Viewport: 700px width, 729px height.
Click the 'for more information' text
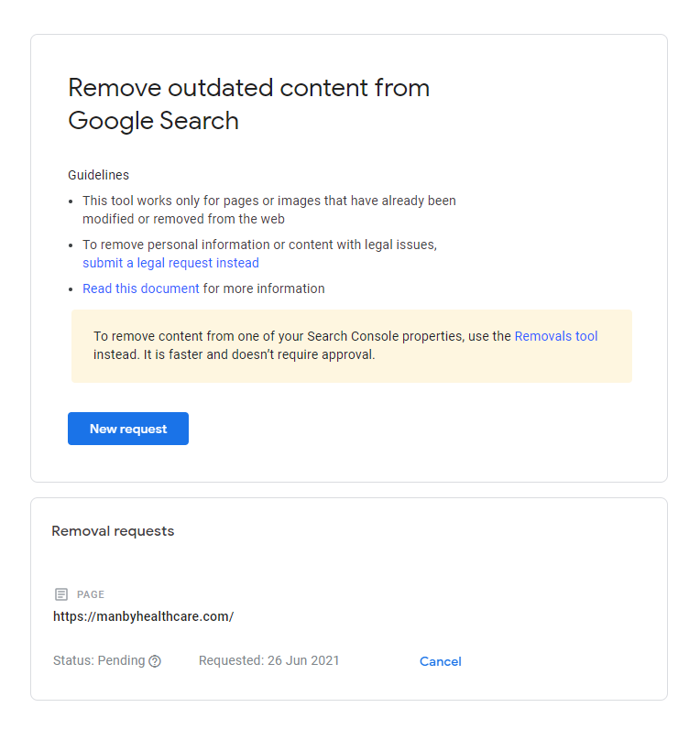(x=264, y=288)
